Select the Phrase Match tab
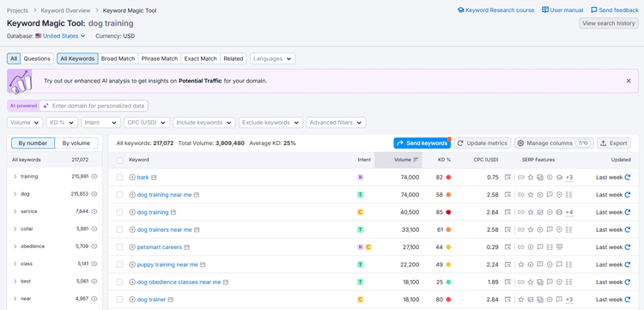This screenshot has width=644, height=310. pos(160,58)
